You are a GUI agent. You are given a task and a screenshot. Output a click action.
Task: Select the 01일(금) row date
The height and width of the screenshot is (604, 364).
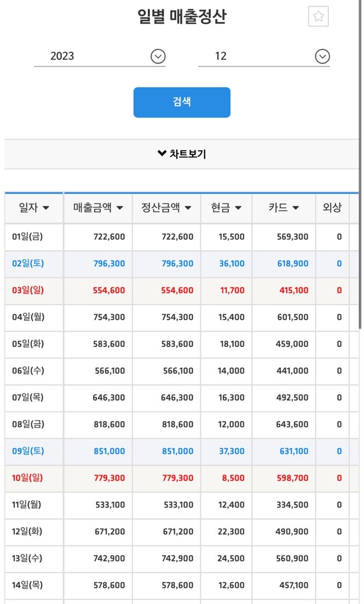[27, 237]
